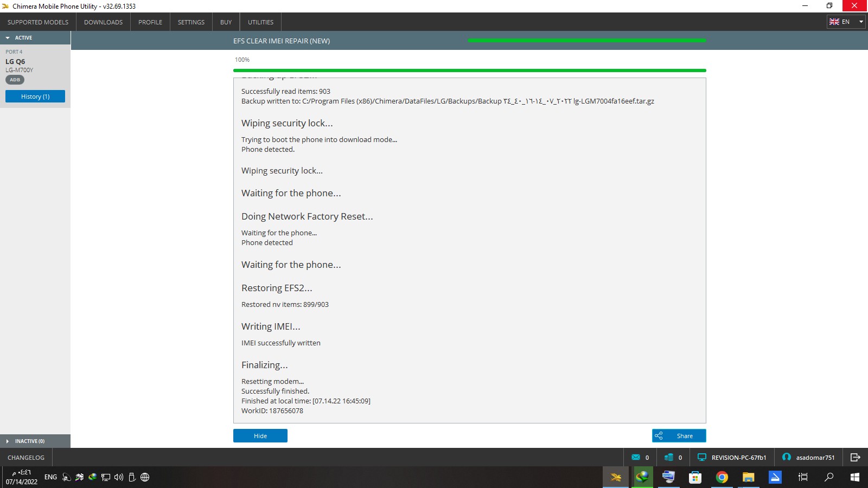Open the Supported Models tab

click(38, 22)
